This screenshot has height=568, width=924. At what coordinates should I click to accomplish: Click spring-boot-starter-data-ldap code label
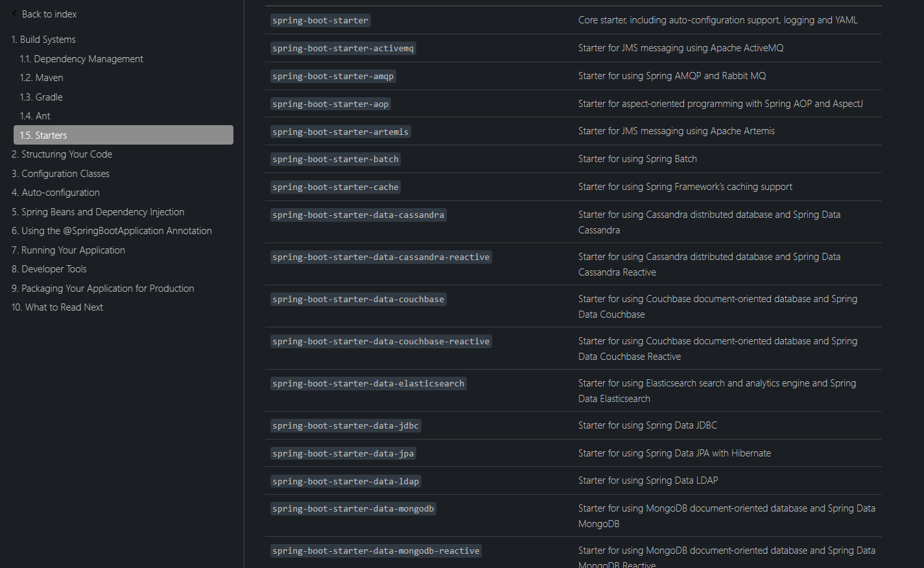pyautogui.click(x=346, y=482)
